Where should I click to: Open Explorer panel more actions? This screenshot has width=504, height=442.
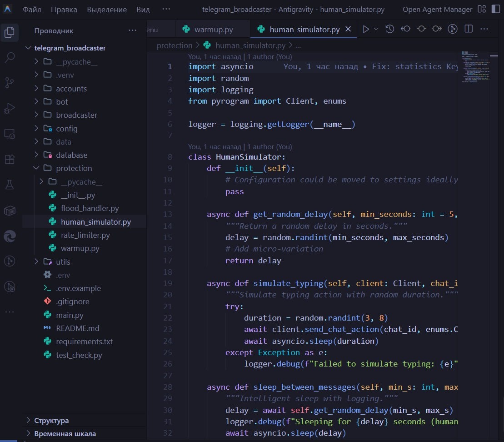click(x=132, y=30)
